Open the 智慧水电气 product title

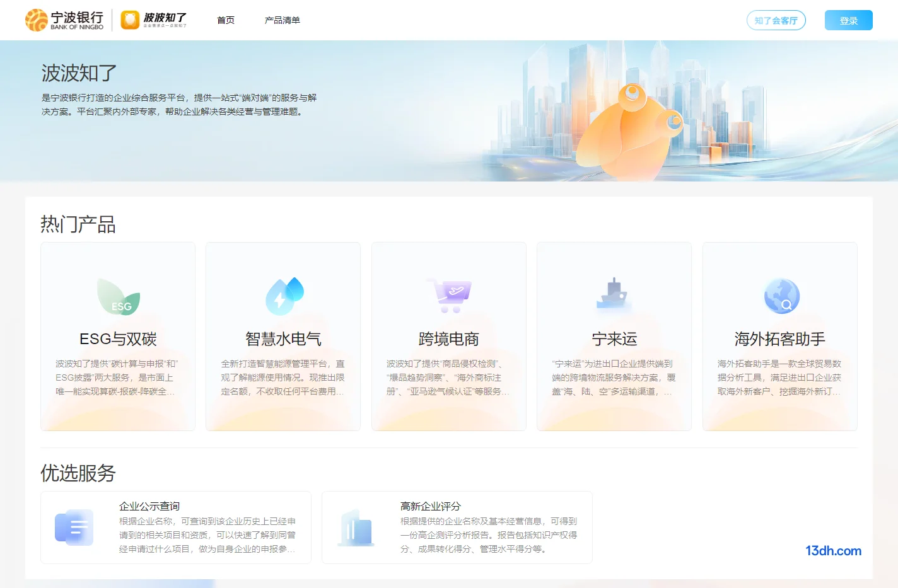click(283, 339)
